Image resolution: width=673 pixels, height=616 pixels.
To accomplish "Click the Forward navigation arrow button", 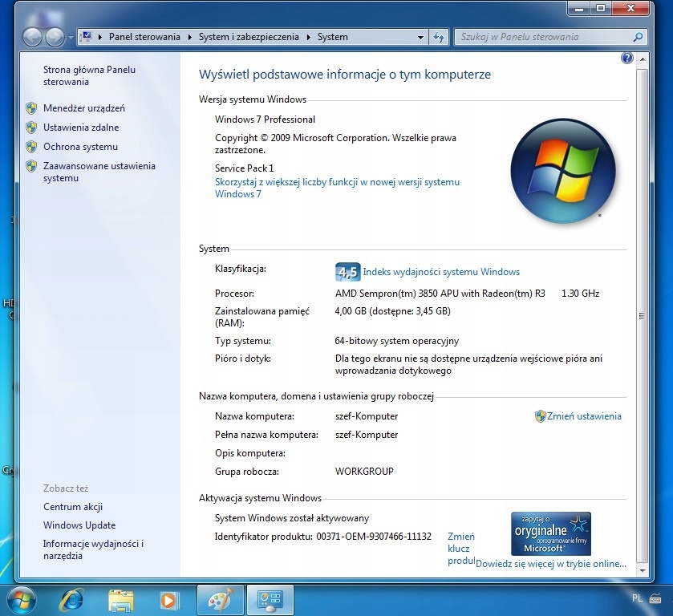I will click(x=55, y=38).
